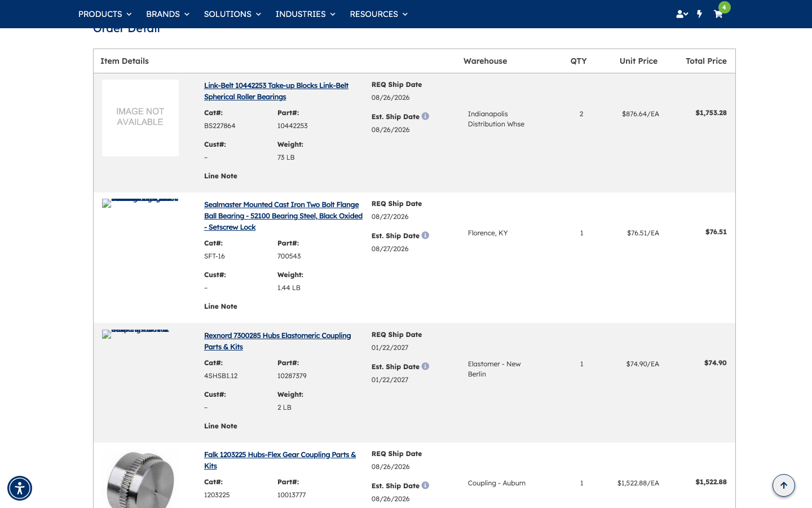Click catalog number BS227864
Screen dimensions: 812x508
219,126
